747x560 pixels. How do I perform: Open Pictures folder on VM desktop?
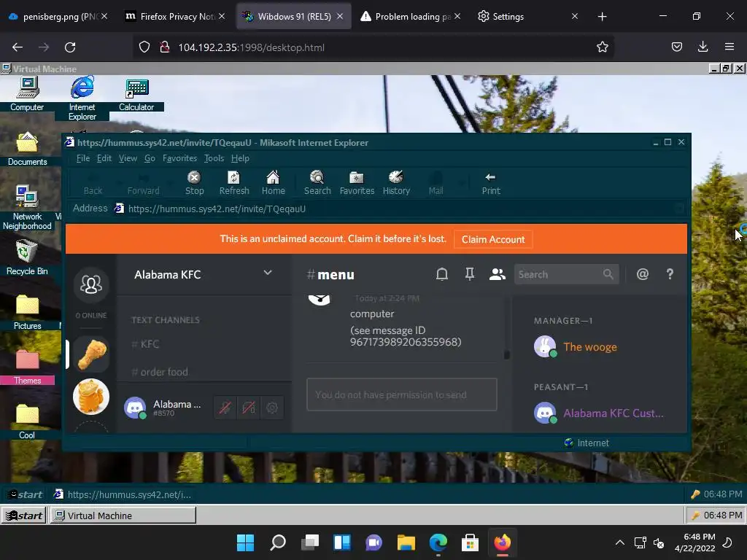coord(27,312)
